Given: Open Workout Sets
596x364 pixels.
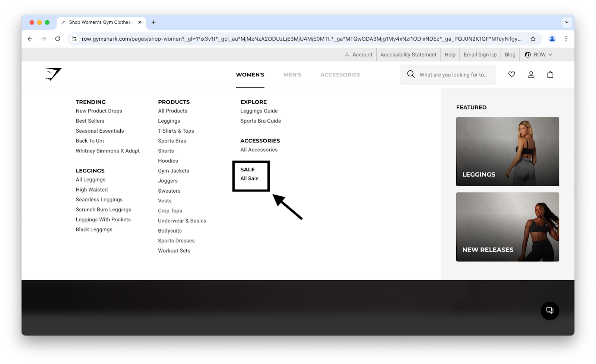Looking at the screenshot, I should (x=174, y=251).
